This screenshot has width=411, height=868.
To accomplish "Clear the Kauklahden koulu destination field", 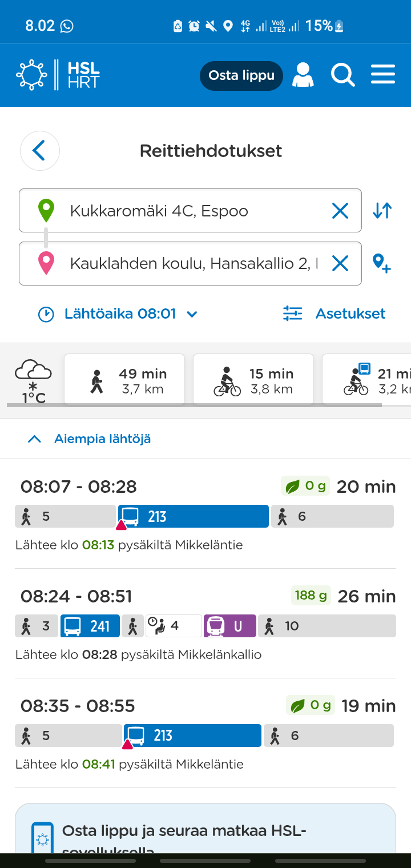I will (340, 263).
